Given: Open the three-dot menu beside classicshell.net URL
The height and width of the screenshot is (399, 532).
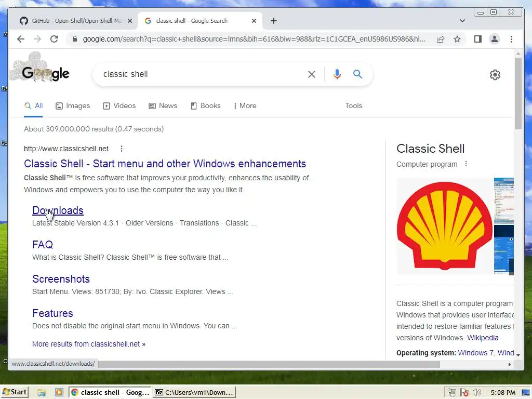Looking at the screenshot, I should [122, 149].
